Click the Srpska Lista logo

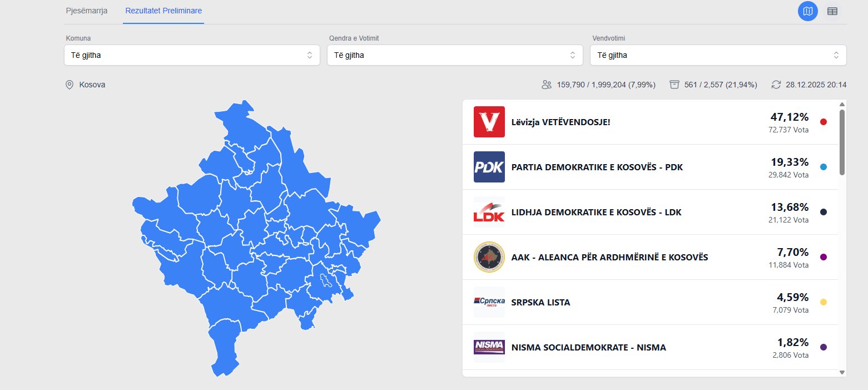489,302
